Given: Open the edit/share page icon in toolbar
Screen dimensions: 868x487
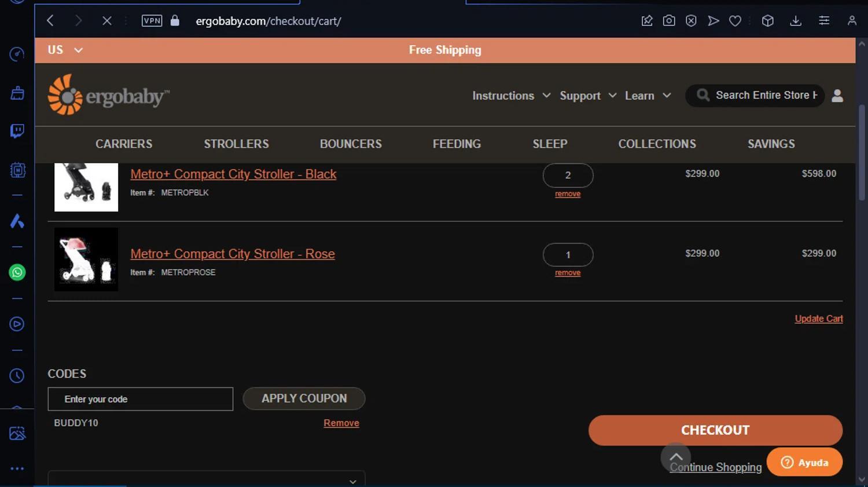Looking at the screenshot, I should tap(647, 21).
